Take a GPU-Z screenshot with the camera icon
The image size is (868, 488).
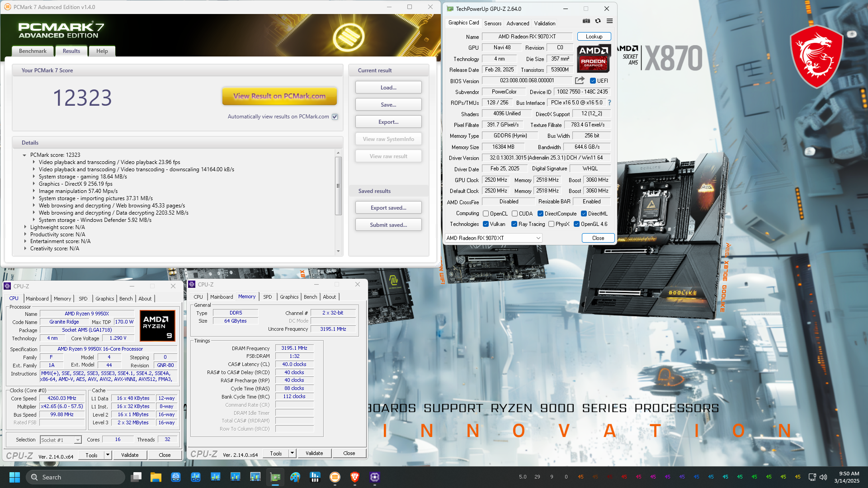586,21
